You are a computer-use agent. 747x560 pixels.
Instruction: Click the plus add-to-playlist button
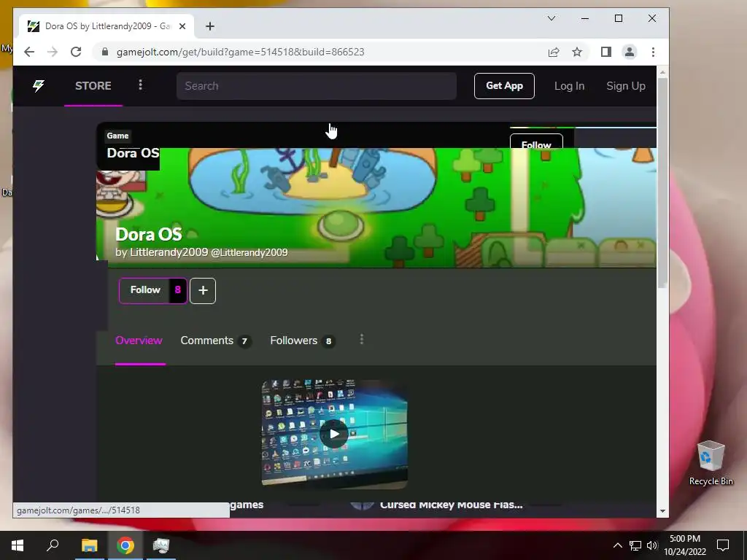tap(203, 290)
